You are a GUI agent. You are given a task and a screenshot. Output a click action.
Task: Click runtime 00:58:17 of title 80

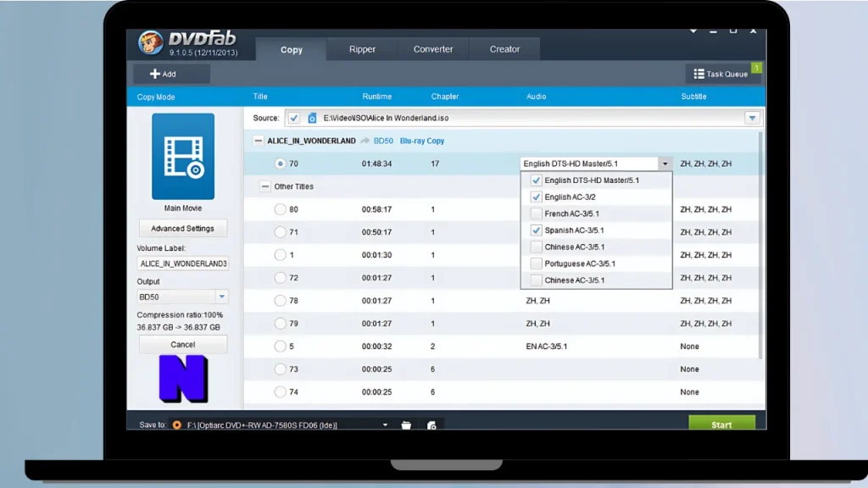point(377,209)
